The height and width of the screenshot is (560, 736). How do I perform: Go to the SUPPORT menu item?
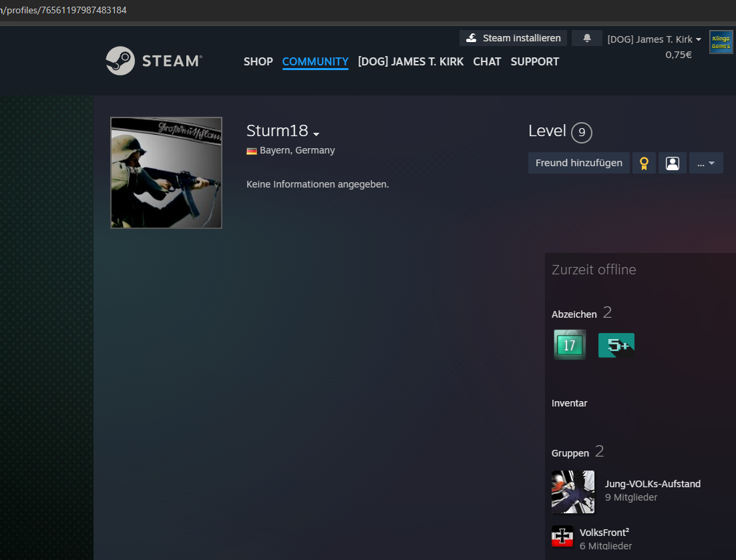[x=534, y=61]
